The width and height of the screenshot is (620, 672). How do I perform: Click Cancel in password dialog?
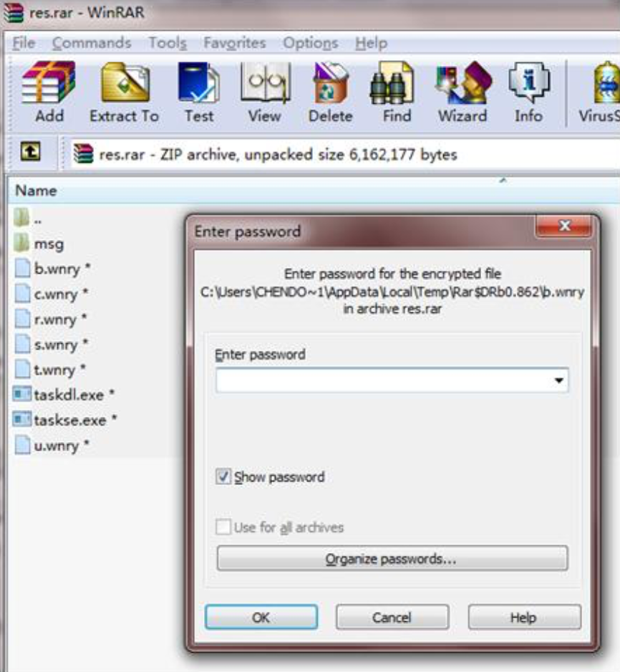(392, 617)
